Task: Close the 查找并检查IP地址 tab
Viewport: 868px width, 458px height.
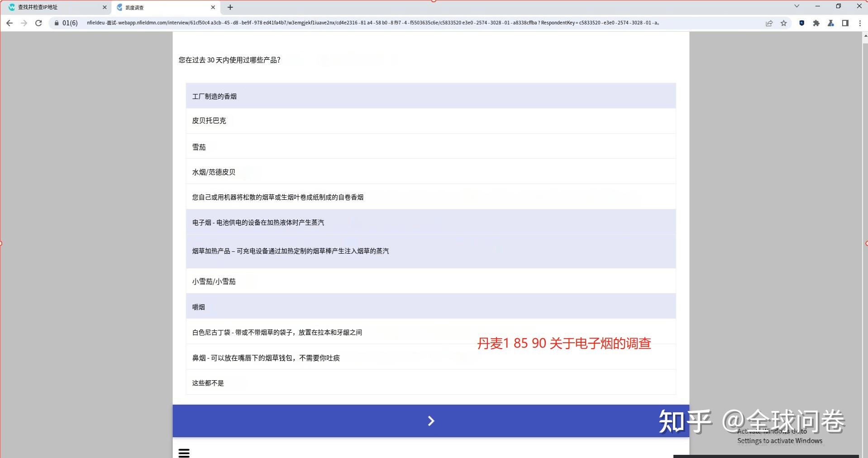Action: click(105, 7)
